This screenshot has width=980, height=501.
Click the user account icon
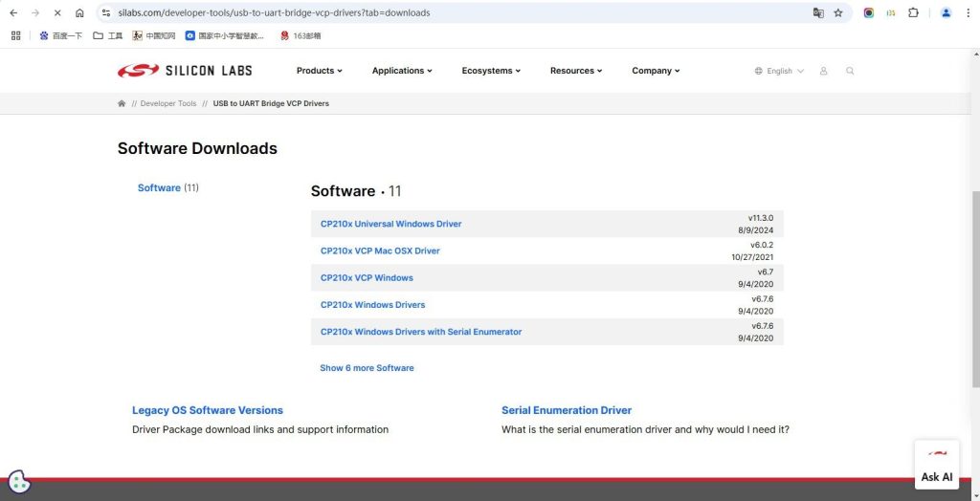point(823,71)
